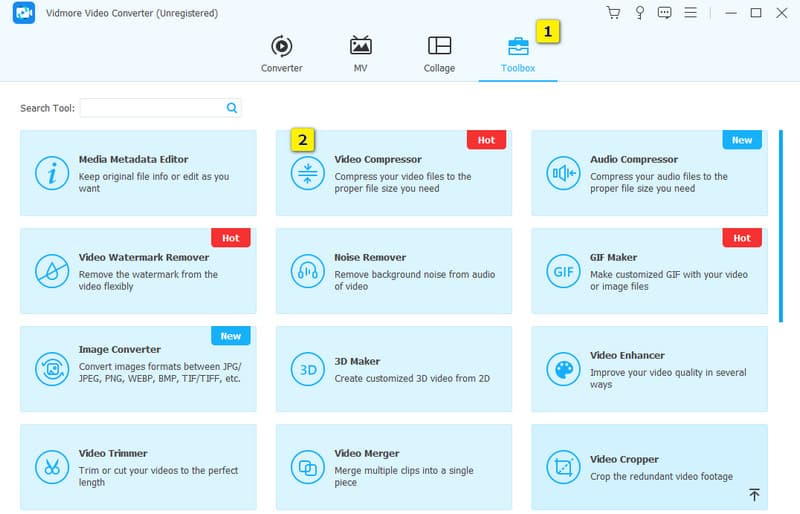Viewport: 800px width, 514px height.
Task: Open the Image Converter icon
Action: (50, 369)
